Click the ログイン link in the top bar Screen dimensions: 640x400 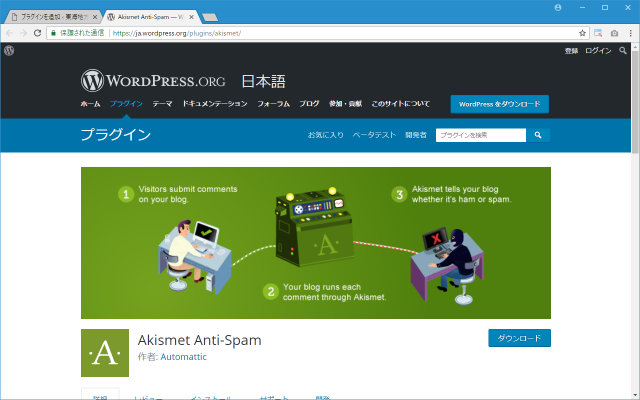pos(598,50)
